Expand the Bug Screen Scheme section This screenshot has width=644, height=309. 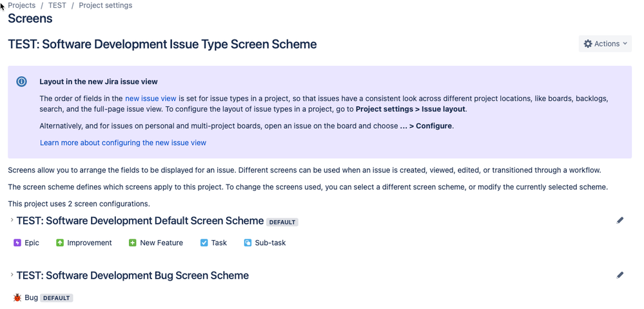coord(12,274)
